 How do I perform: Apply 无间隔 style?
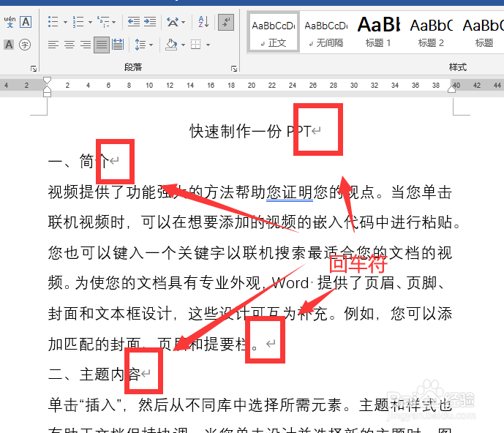[x=326, y=32]
